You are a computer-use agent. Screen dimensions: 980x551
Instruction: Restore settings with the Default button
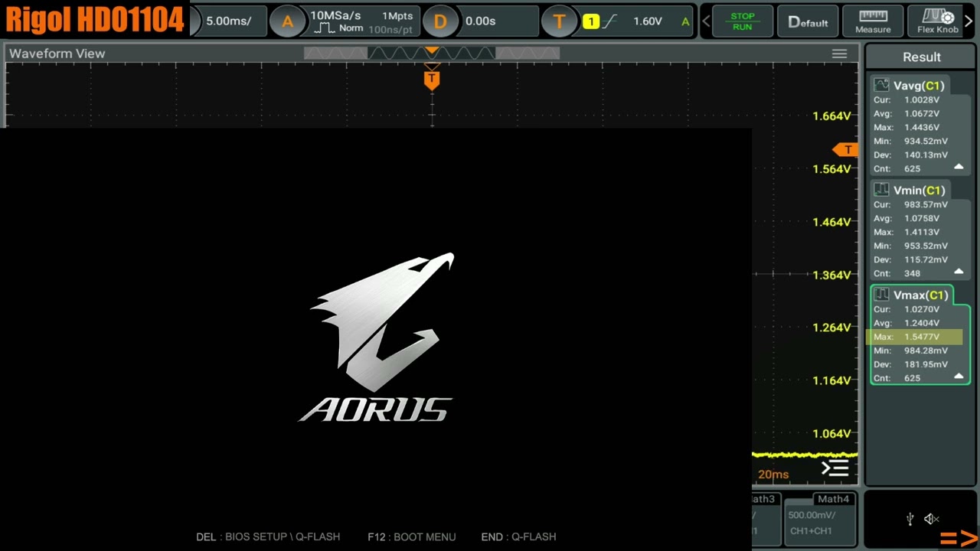(808, 21)
